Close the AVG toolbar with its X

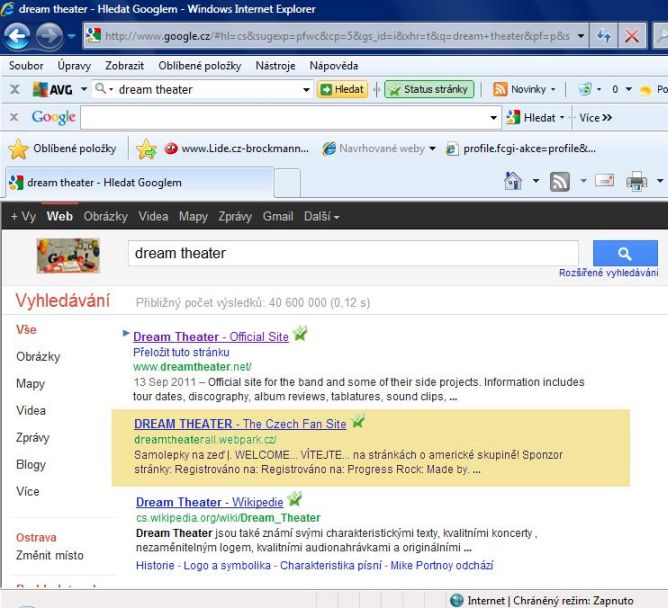click(14, 90)
